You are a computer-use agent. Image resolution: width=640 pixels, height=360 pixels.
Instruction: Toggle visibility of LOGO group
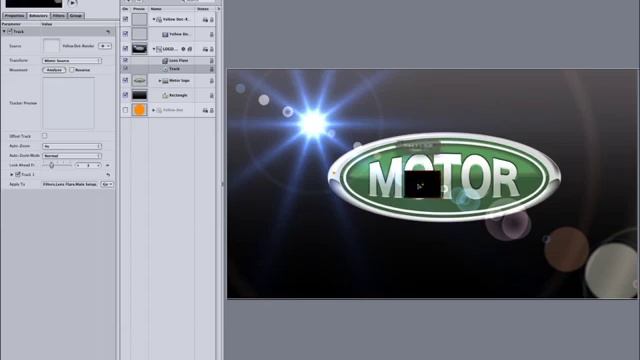125,49
